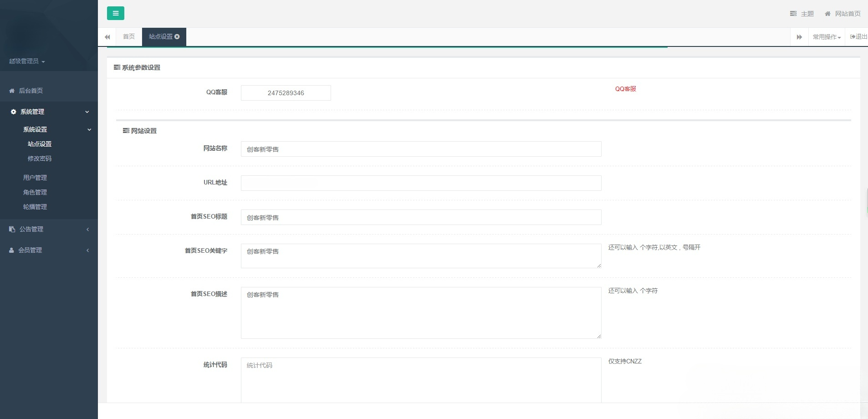Click the fast-forward tab scroll icon
This screenshot has height=419, width=868.
[x=800, y=36]
